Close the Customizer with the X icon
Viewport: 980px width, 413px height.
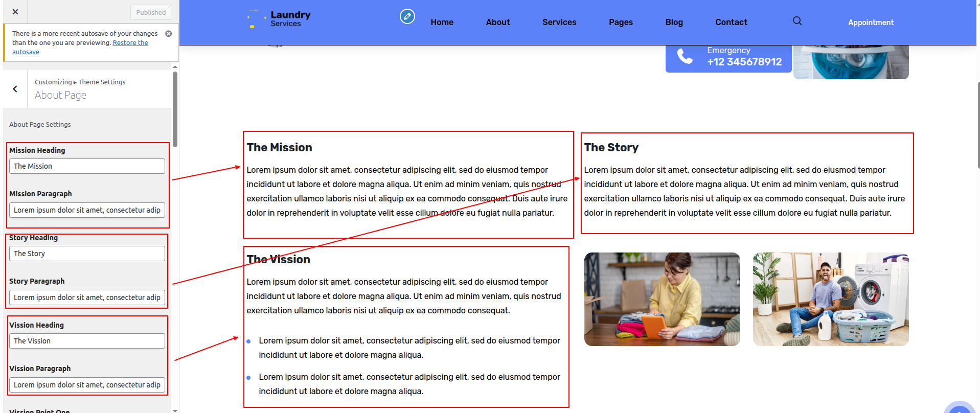(x=15, y=12)
